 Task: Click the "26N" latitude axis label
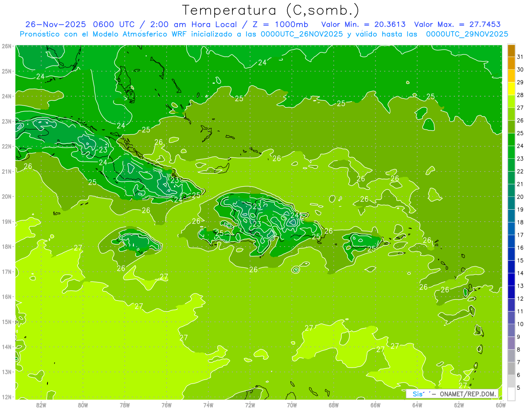pyautogui.click(x=7, y=46)
